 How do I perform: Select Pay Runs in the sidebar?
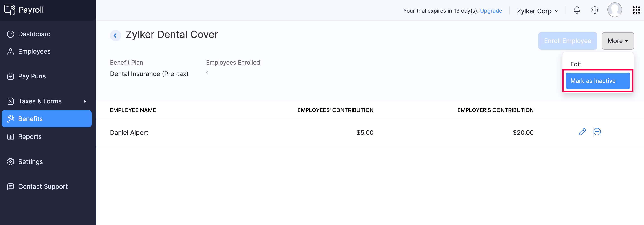pos(32,76)
